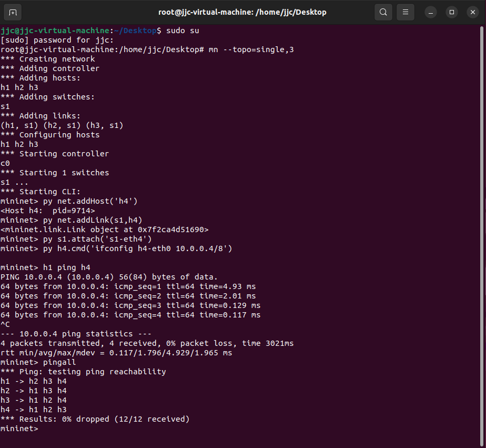
Task: Click the final empty mininet> prompt
Action: [x=19, y=429]
